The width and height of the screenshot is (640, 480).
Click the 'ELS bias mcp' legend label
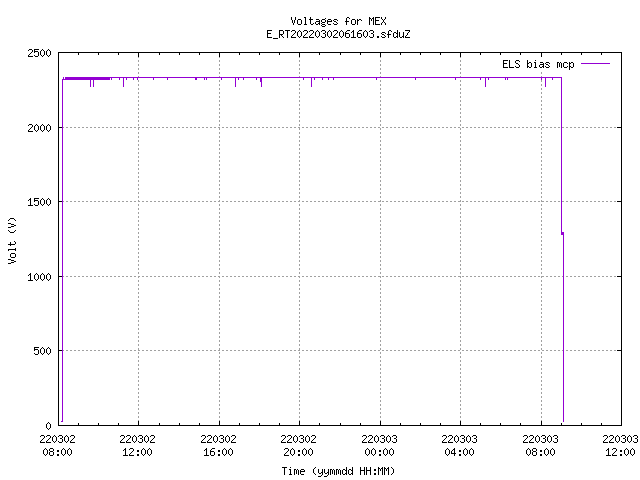click(x=538, y=64)
